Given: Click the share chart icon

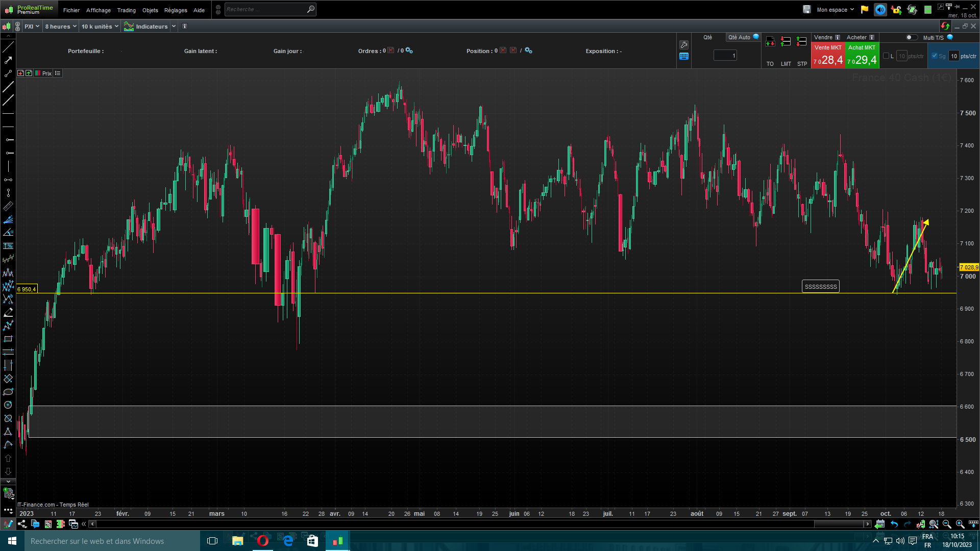Looking at the screenshot, I should 22,524.
